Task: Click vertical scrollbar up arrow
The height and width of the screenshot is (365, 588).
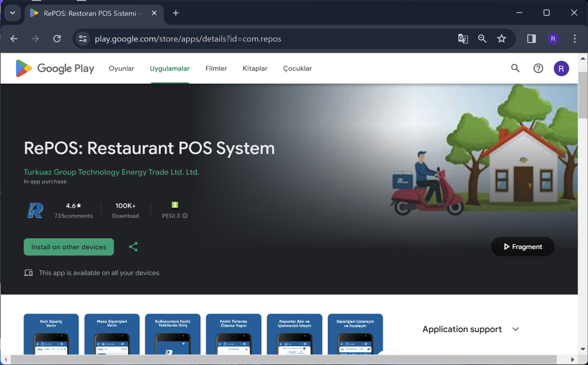Action: pyautogui.click(x=583, y=58)
